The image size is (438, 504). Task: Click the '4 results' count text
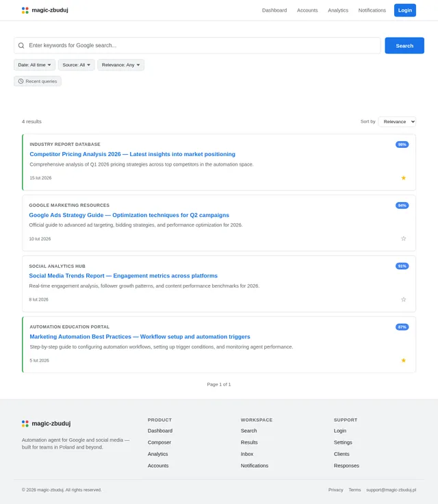click(31, 121)
